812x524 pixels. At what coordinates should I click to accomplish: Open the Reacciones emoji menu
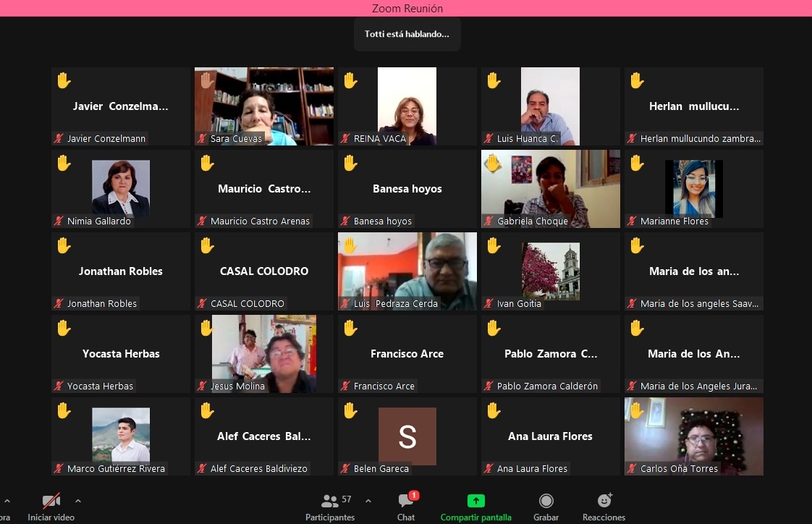click(604, 501)
